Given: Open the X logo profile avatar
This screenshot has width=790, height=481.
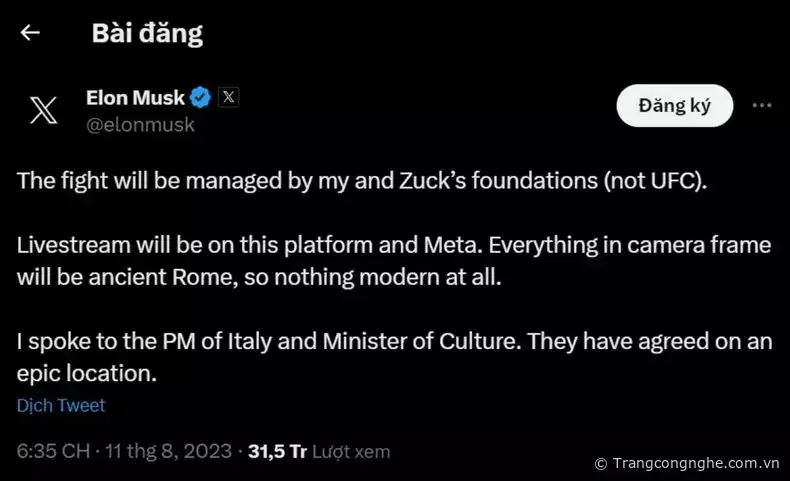Looking at the screenshot, I should [x=44, y=108].
